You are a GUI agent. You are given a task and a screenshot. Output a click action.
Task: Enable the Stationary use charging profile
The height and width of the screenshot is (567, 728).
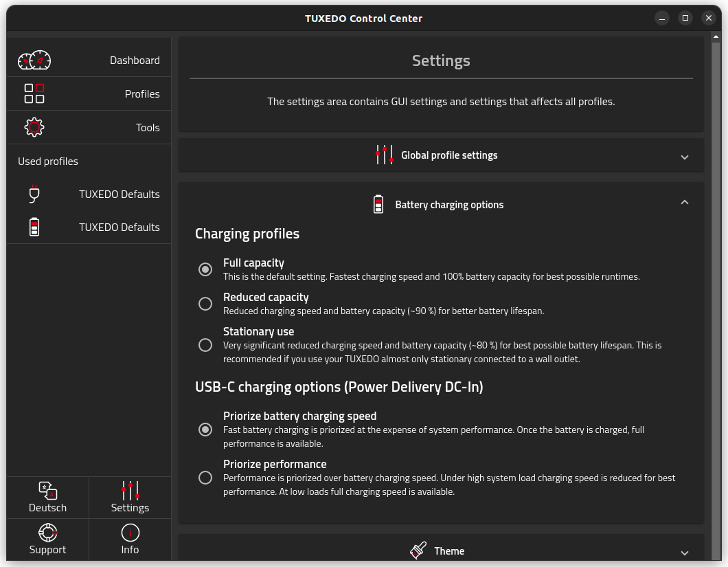pyautogui.click(x=205, y=345)
